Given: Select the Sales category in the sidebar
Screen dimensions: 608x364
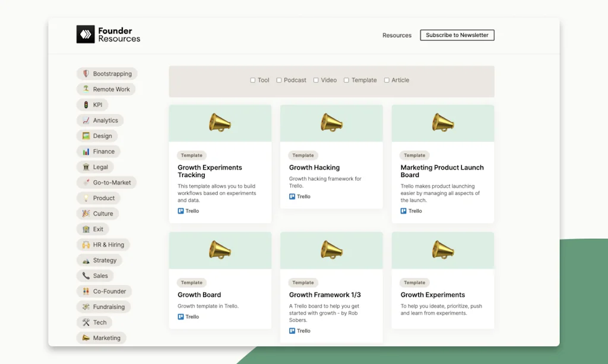Looking at the screenshot, I should click(x=95, y=276).
